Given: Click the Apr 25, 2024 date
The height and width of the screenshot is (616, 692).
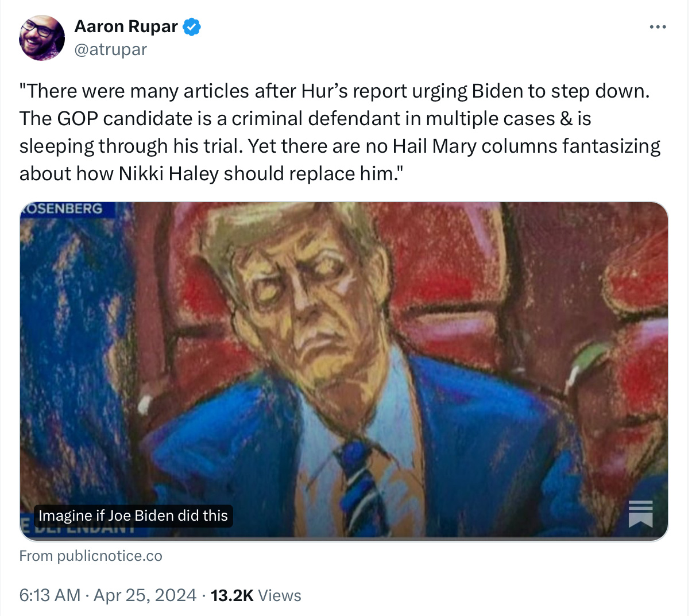Looking at the screenshot, I should pos(145,595).
